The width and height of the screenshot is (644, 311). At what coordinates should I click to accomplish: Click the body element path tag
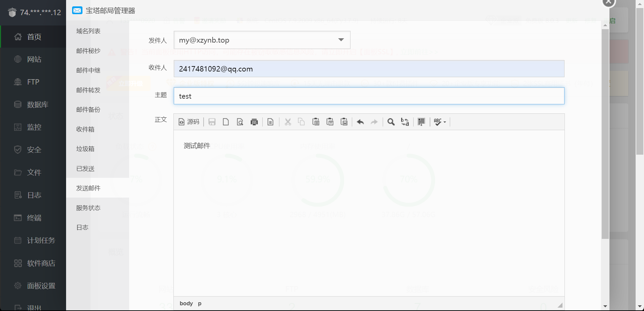coord(186,303)
